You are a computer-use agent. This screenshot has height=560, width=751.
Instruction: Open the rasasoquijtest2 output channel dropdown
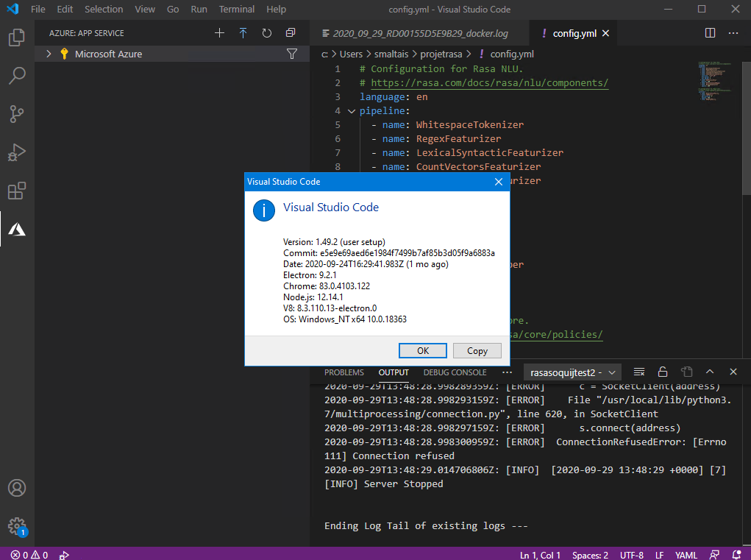pyautogui.click(x=572, y=372)
